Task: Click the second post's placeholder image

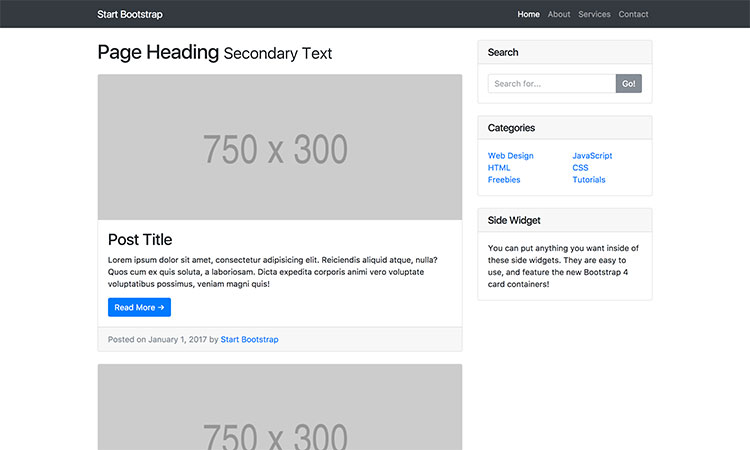Action: click(x=279, y=410)
